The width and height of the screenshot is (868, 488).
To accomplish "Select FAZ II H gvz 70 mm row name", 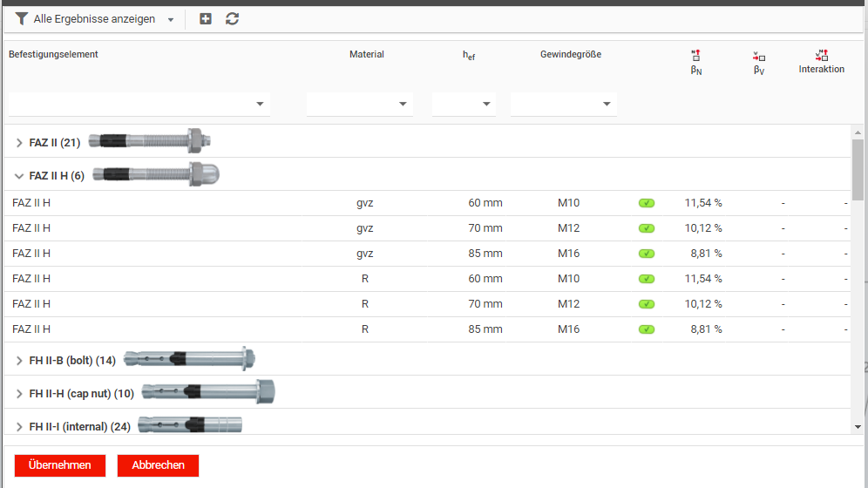I will pyautogui.click(x=31, y=228).
